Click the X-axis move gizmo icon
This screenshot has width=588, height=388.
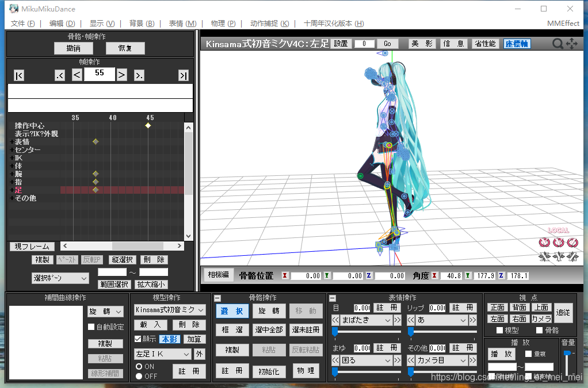pyautogui.click(x=544, y=256)
